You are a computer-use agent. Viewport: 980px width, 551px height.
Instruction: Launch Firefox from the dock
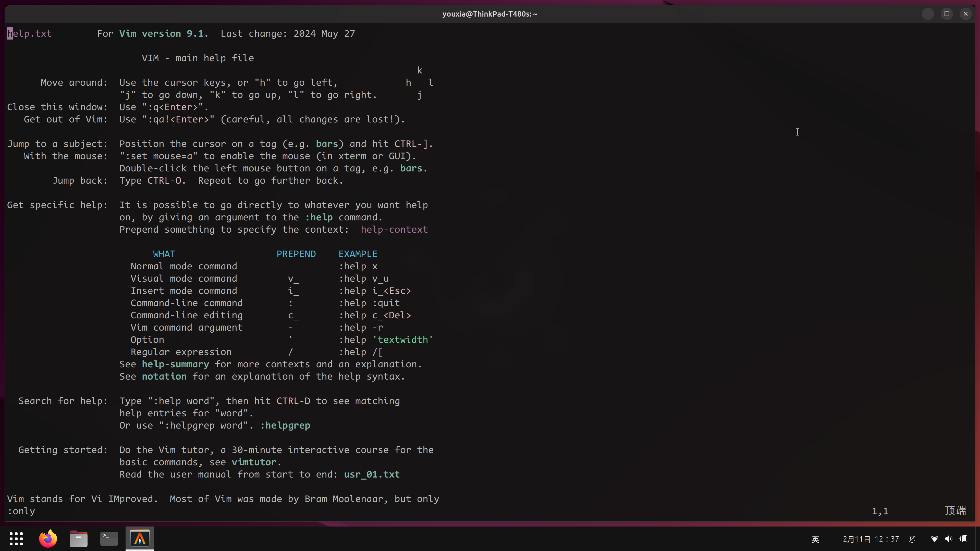pyautogui.click(x=47, y=539)
